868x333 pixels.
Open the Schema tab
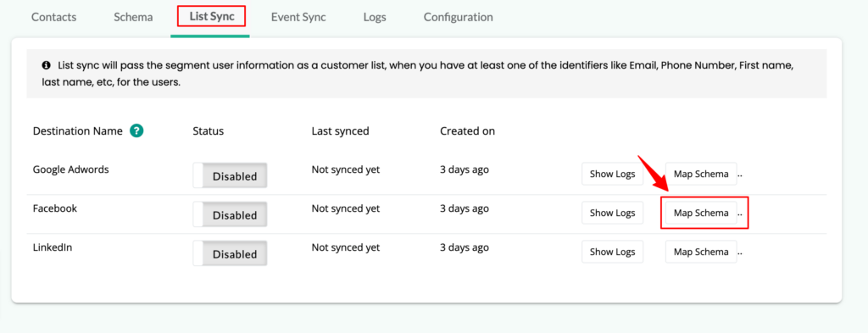133,17
